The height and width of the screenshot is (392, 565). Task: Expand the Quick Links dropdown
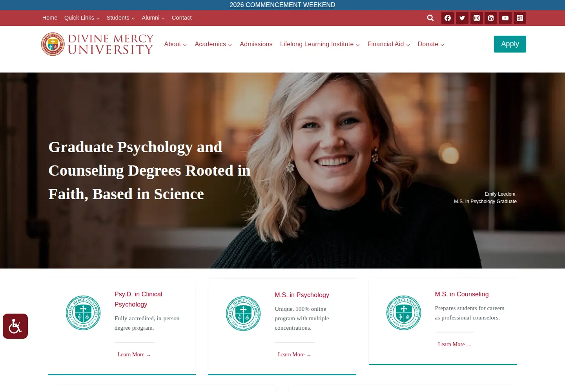coord(82,18)
